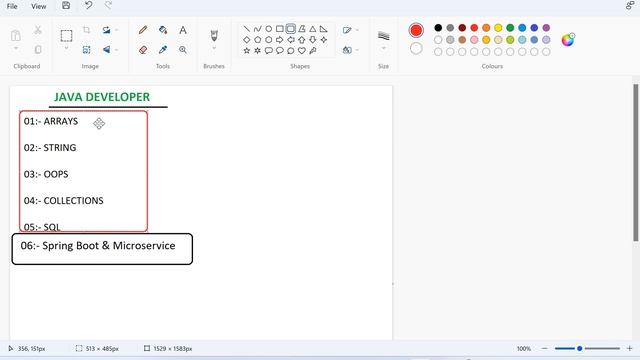Pick the purple colour swatch

[x=546, y=28]
